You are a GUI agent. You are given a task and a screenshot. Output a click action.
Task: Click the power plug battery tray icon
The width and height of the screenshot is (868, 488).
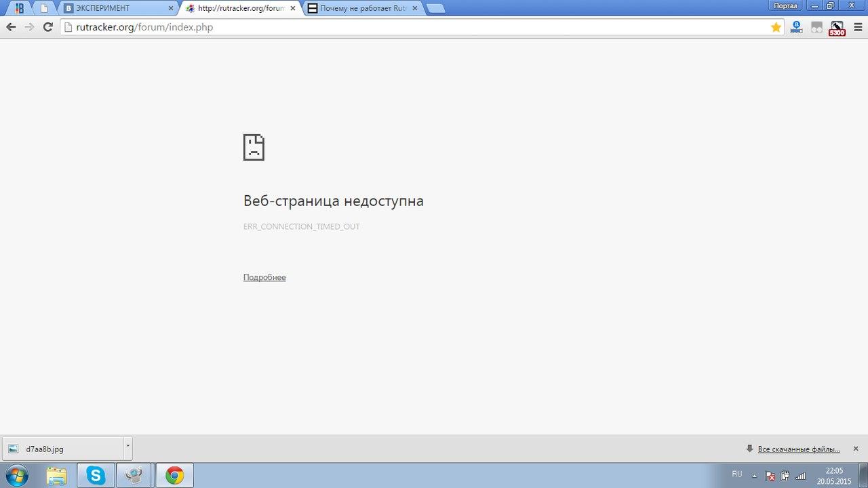[785, 476]
